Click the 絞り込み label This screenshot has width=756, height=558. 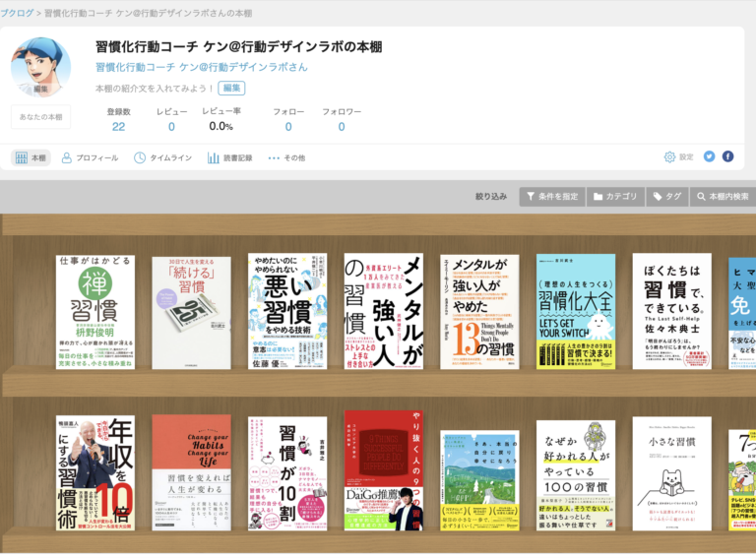click(x=491, y=197)
